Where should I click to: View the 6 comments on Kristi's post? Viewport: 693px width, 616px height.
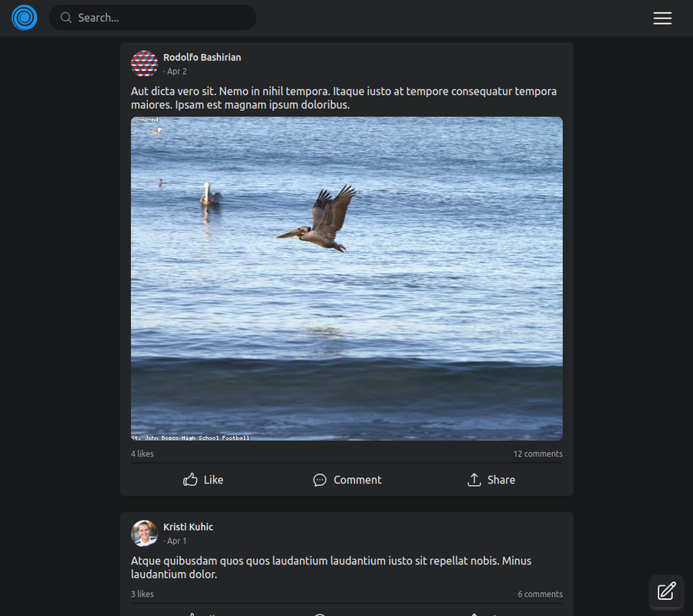coord(540,594)
